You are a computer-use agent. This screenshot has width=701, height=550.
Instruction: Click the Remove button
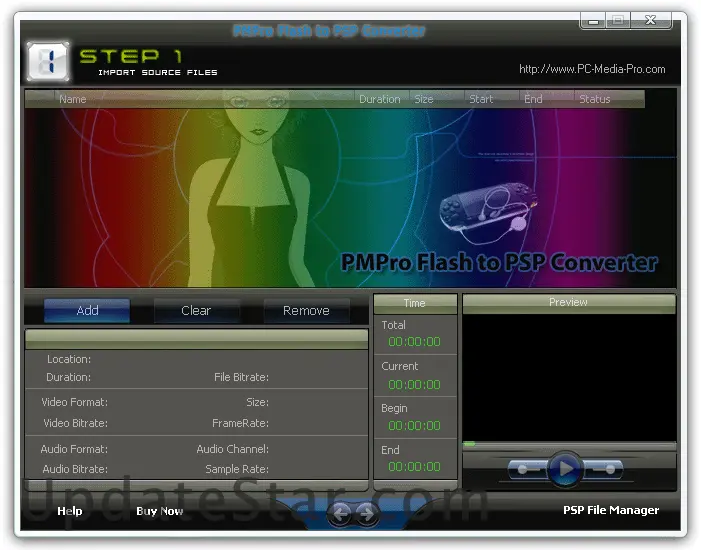click(306, 310)
